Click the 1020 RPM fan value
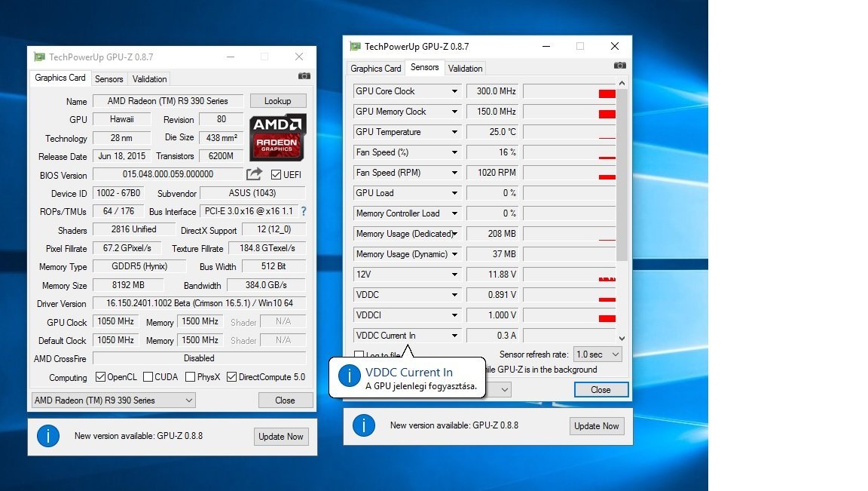The image size is (868, 491). (492, 173)
